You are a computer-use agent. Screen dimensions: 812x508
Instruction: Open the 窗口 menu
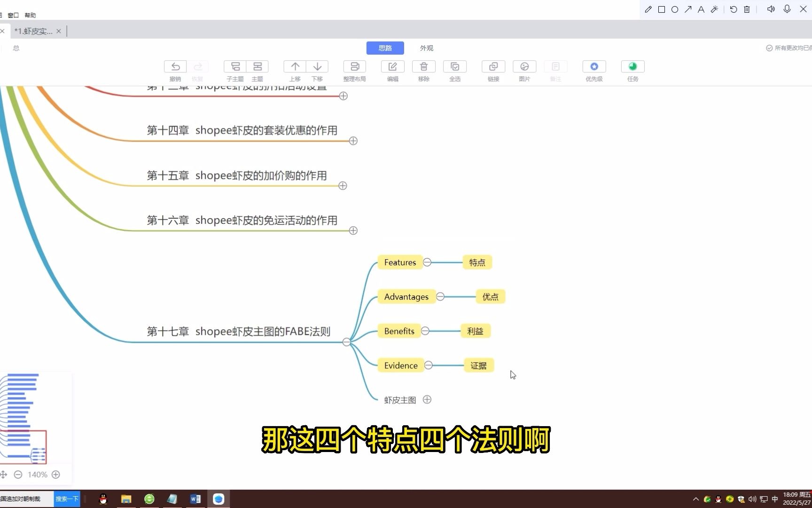coord(13,15)
